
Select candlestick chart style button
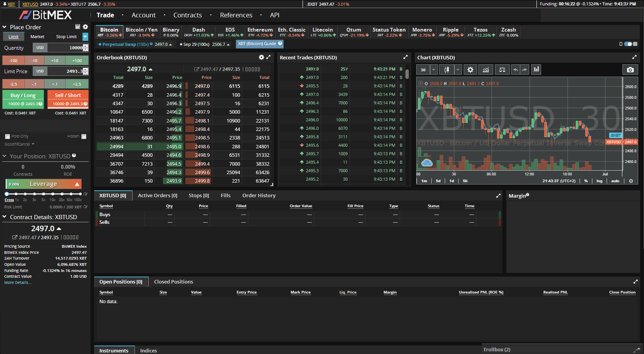(447, 70)
